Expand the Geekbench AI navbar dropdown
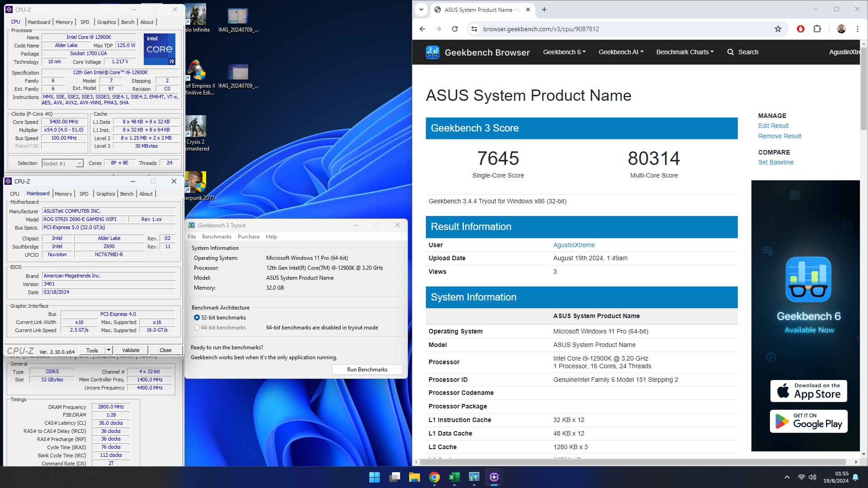The height and width of the screenshot is (488, 868). tap(621, 52)
